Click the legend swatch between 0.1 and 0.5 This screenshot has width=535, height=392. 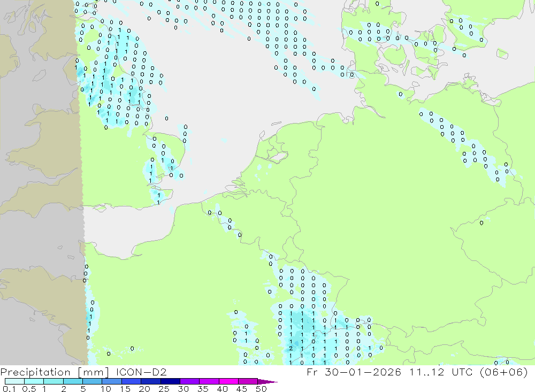[x=14, y=381]
